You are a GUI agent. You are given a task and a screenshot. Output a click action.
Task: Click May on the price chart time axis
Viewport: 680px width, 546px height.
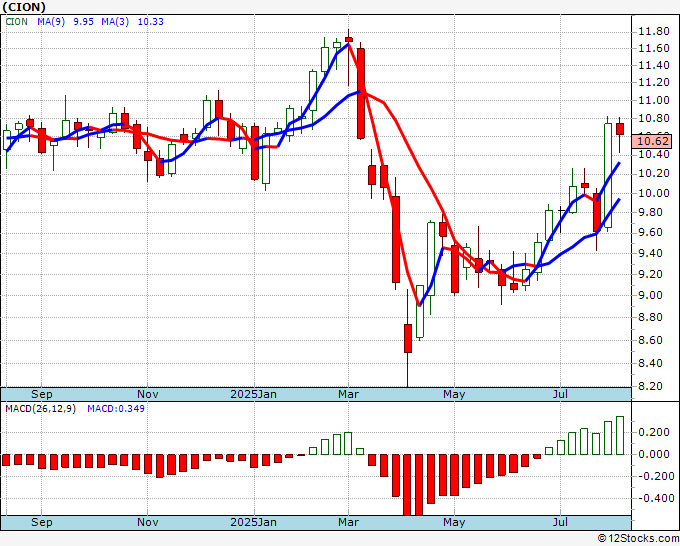pos(454,394)
